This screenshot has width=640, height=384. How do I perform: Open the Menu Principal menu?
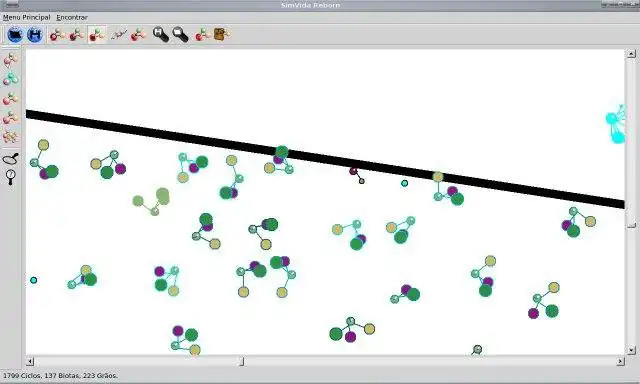27,18
